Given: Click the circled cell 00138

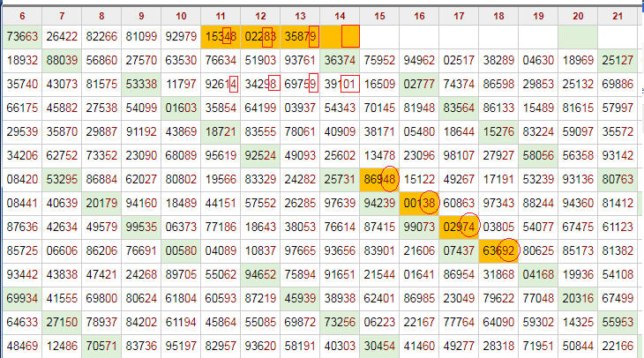Looking at the screenshot, I should coord(419,203).
